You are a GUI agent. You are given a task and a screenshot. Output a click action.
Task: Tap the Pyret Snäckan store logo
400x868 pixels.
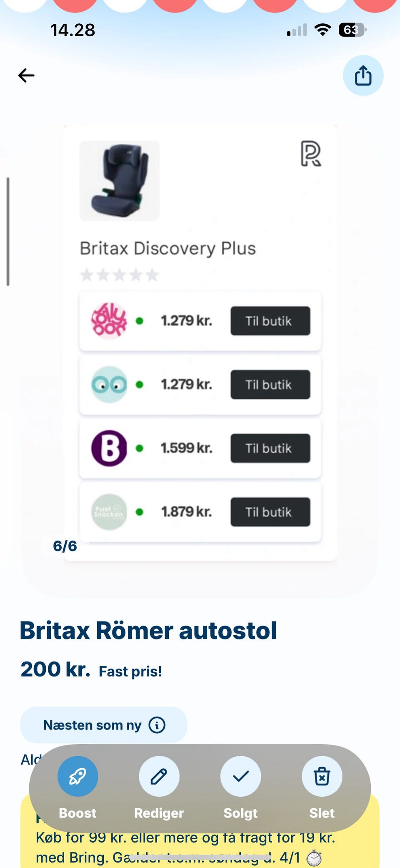(x=109, y=512)
